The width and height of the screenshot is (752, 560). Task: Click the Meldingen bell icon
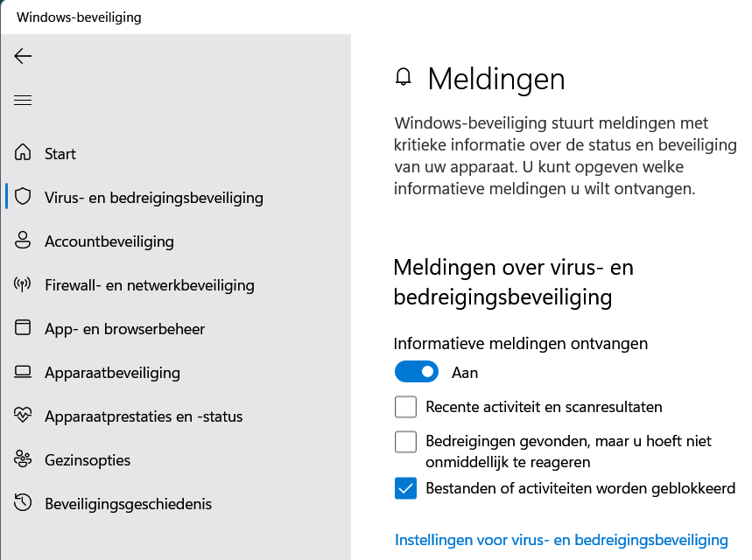[404, 78]
